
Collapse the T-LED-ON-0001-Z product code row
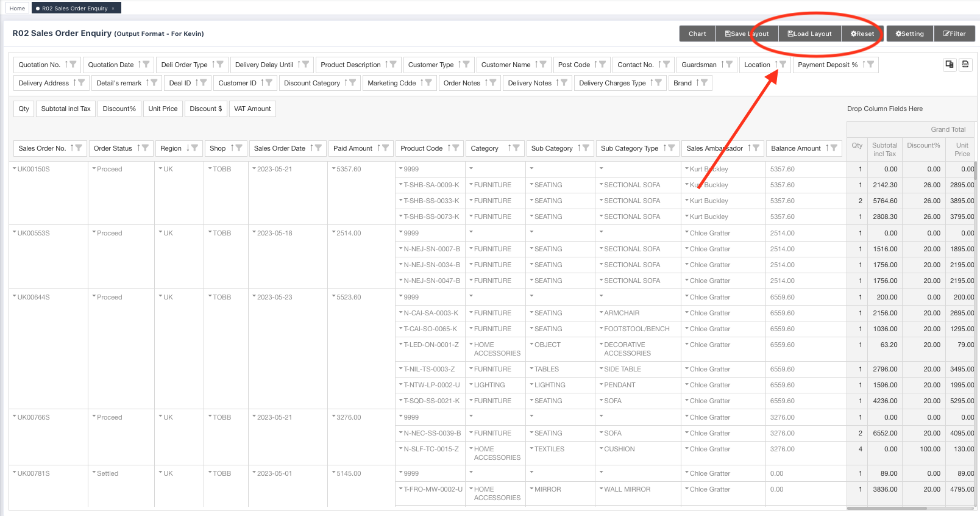pos(400,345)
